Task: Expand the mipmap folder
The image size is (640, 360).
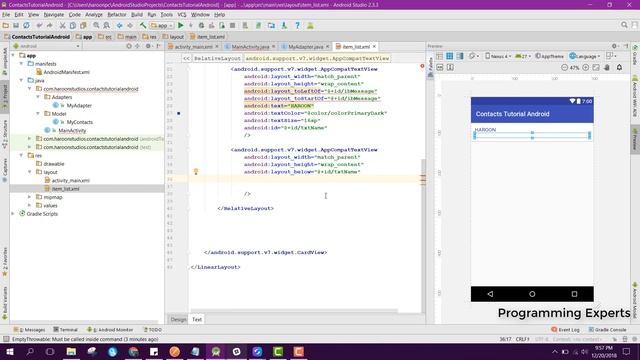Action: [29, 197]
